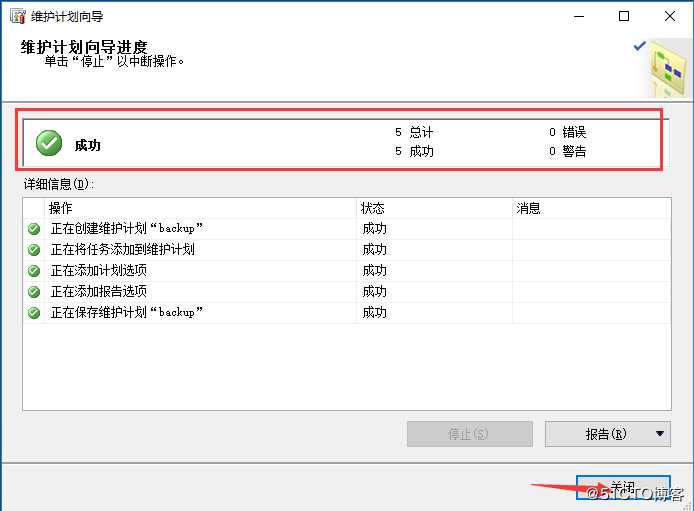Click the 0 警告 summary text
Image resolution: width=694 pixels, height=511 pixels.
567,151
